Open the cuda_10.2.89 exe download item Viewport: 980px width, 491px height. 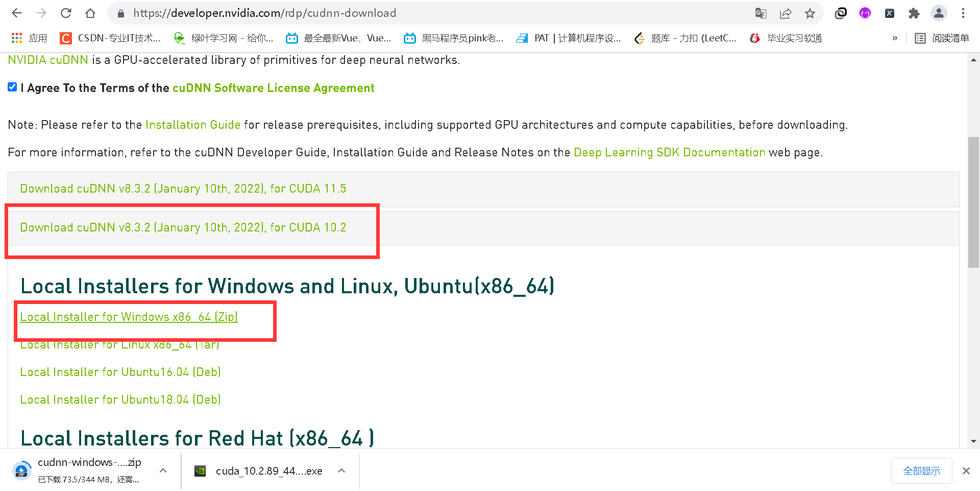258,471
